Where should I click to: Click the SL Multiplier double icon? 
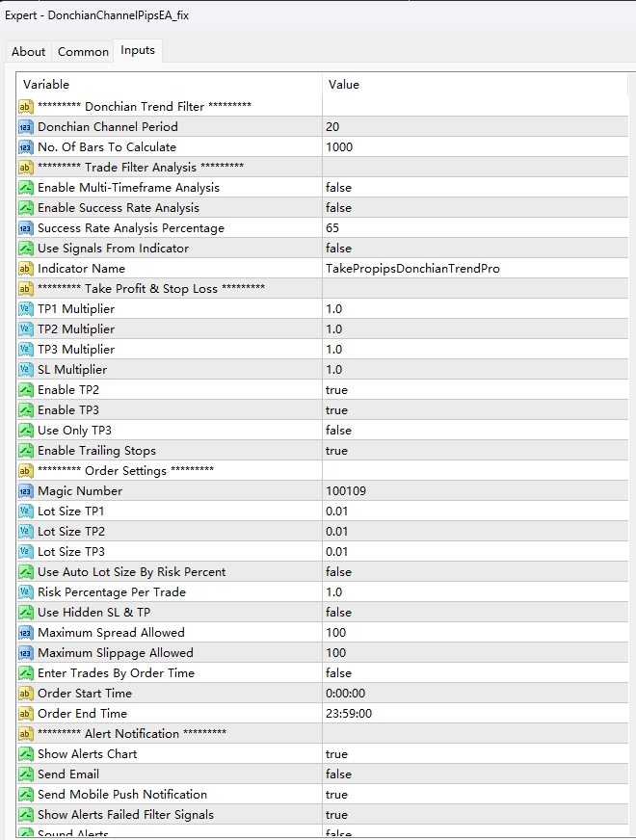click(26, 370)
